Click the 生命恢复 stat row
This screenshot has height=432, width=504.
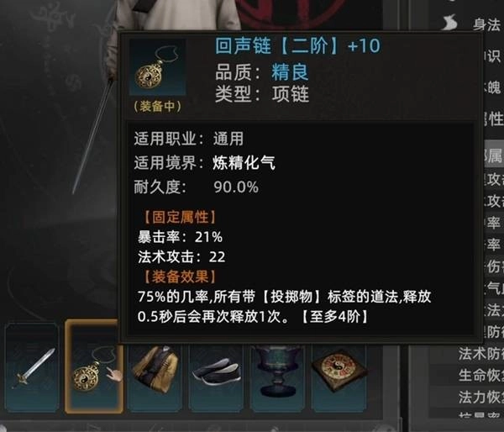point(480,376)
